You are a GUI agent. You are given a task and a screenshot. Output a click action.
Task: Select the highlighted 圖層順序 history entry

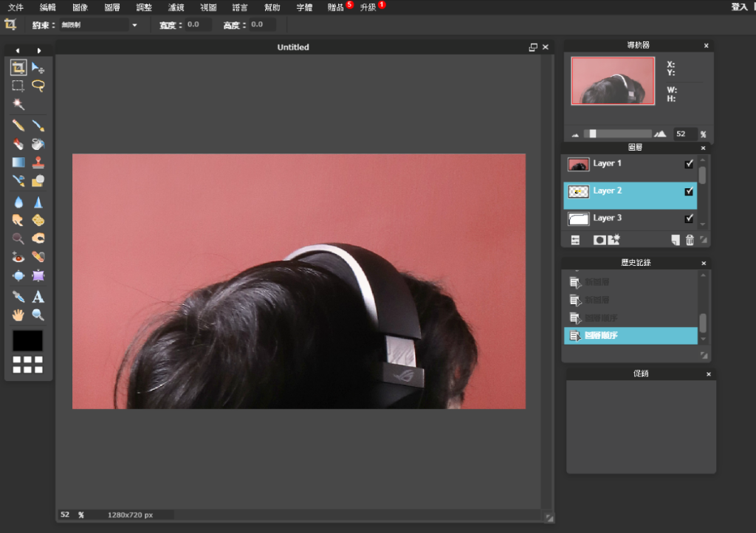pyautogui.click(x=630, y=336)
